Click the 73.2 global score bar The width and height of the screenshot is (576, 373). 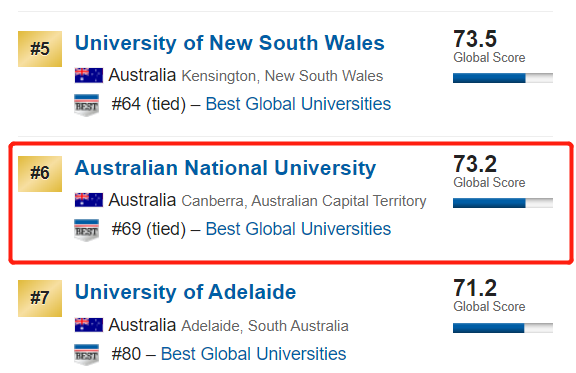pos(503,203)
